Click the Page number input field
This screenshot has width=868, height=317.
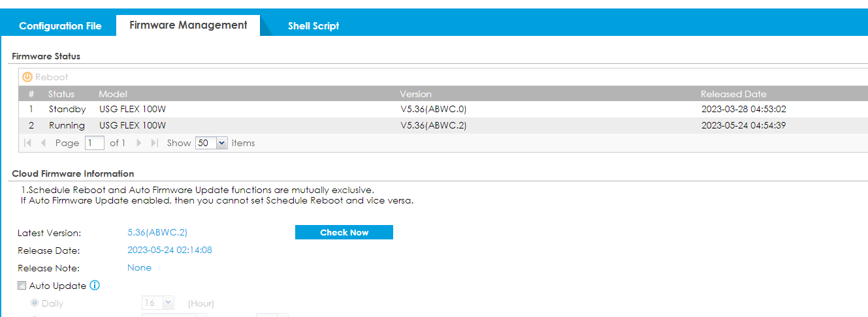pyautogui.click(x=94, y=143)
